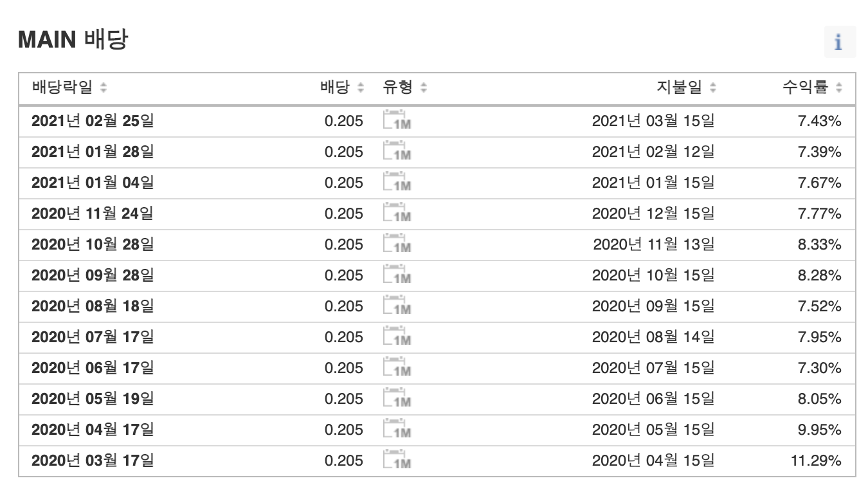868x485 pixels.
Task: Select ex-date 2020년 08월 18일
Action: [93, 306]
